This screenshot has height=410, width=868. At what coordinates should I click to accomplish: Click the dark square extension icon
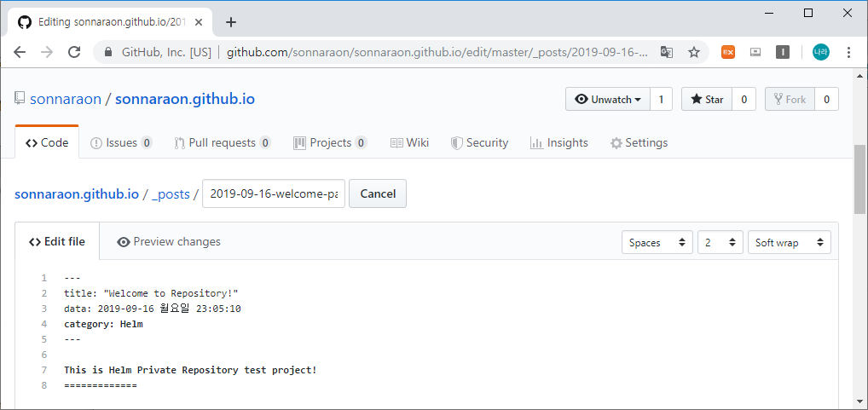click(782, 53)
